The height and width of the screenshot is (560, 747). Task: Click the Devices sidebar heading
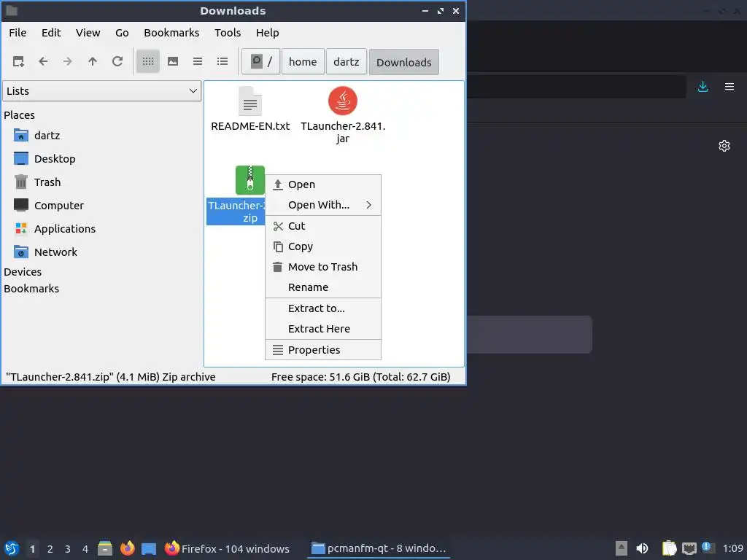click(x=23, y=272)
